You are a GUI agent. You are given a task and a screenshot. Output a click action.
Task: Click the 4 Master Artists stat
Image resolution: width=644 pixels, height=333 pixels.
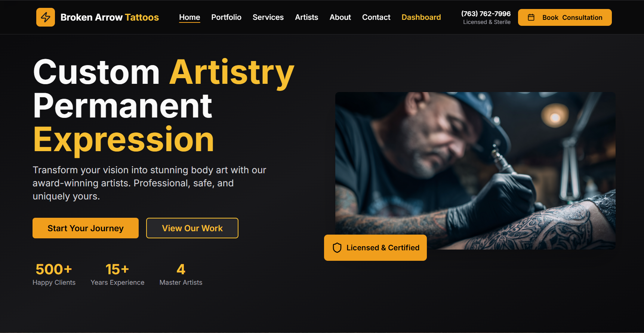point(181,275)
